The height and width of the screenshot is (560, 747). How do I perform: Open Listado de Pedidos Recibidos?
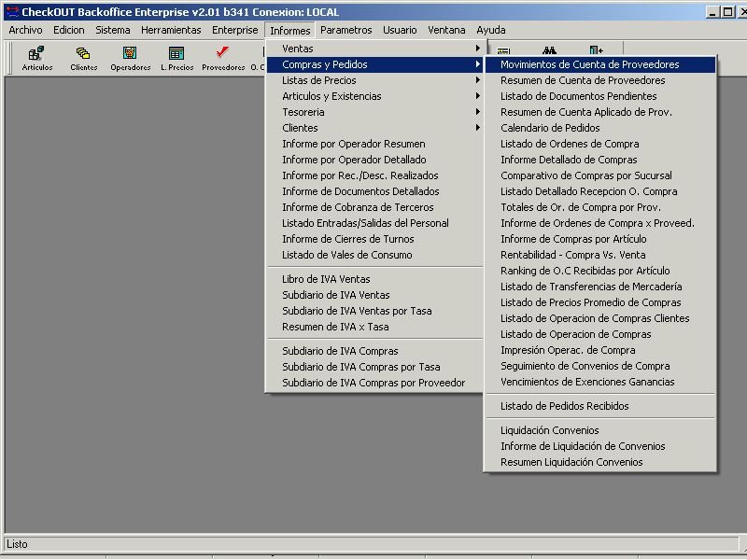[x=600, y=406]
